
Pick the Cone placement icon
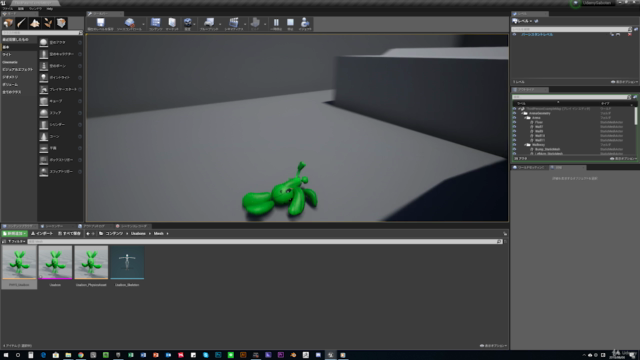click(44, 136)
